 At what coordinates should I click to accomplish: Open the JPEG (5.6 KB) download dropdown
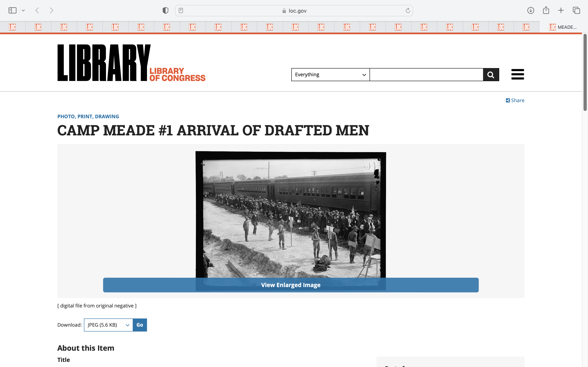[108, 325]
